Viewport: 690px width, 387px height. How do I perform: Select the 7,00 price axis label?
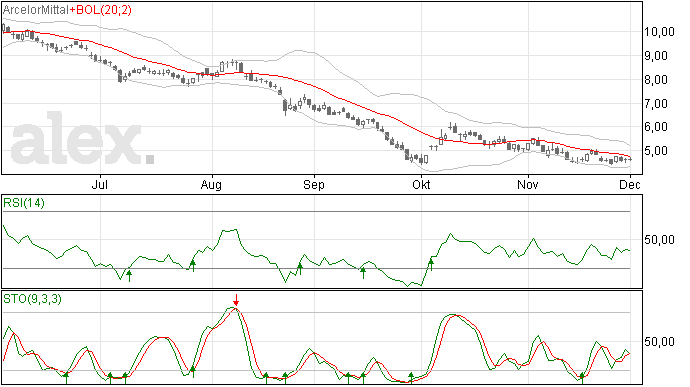coord(656,104)
